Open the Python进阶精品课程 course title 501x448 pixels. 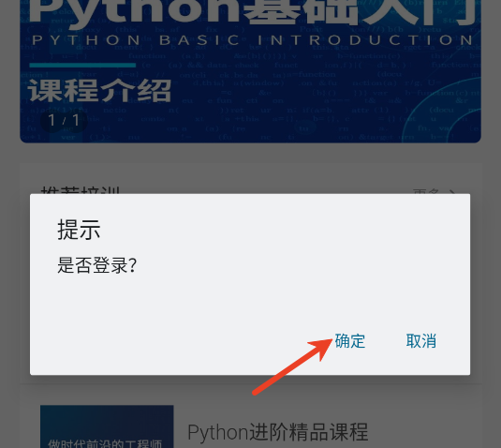pyautogui.click(x=278, y=432)
